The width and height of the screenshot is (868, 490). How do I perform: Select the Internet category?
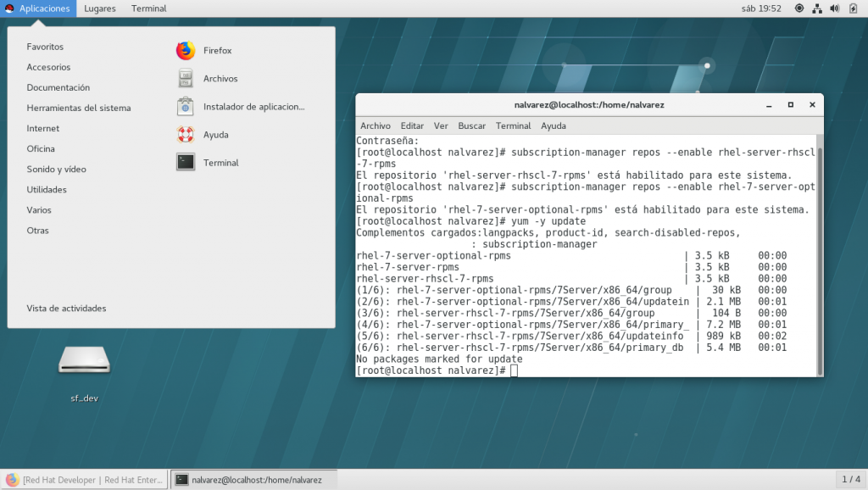[x=42, y=129]
